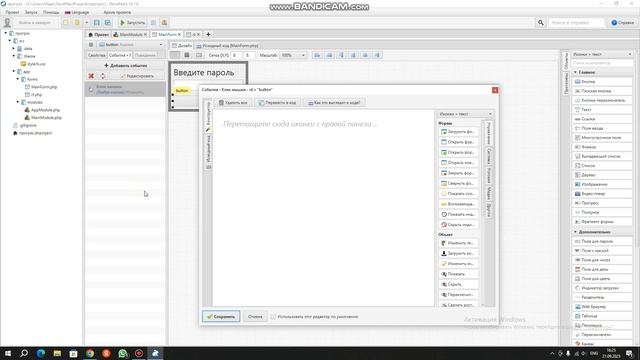This screenshot has height=360, width=640.
Task: Open Windows Start menu
Action: (8, 353)
